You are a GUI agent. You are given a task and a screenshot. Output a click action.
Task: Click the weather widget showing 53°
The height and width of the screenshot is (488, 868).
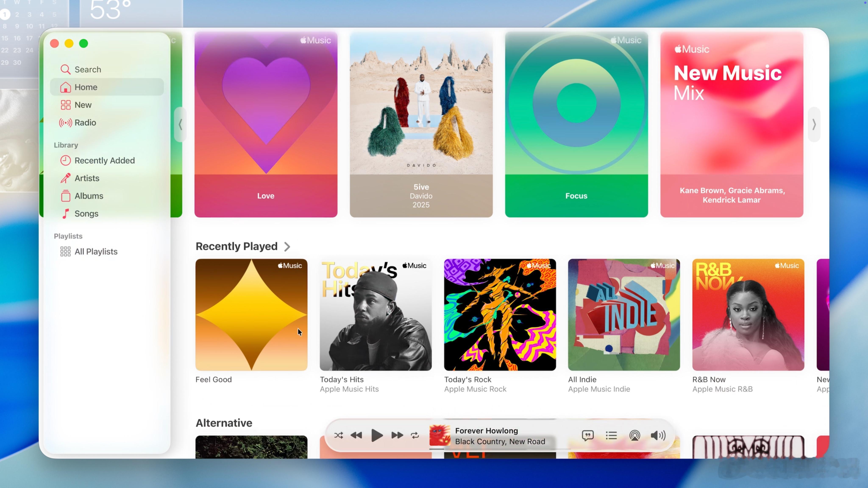point(131,14)
